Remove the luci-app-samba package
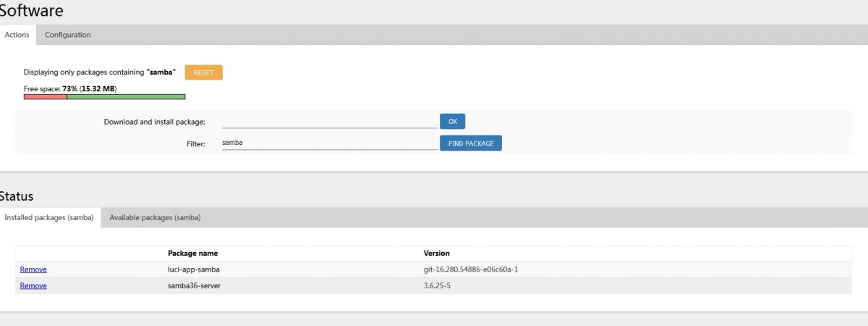This screenshot has height=326, width=868. (x=33, y=269)
